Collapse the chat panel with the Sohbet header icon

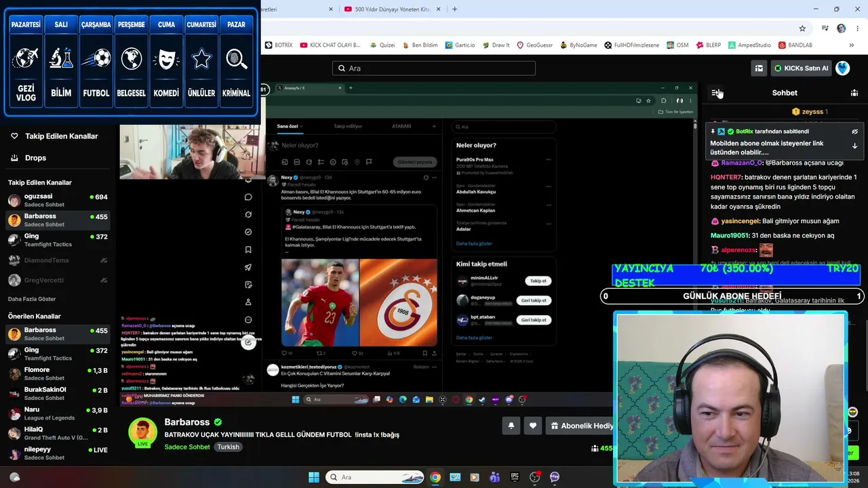[x=716, y=93]
